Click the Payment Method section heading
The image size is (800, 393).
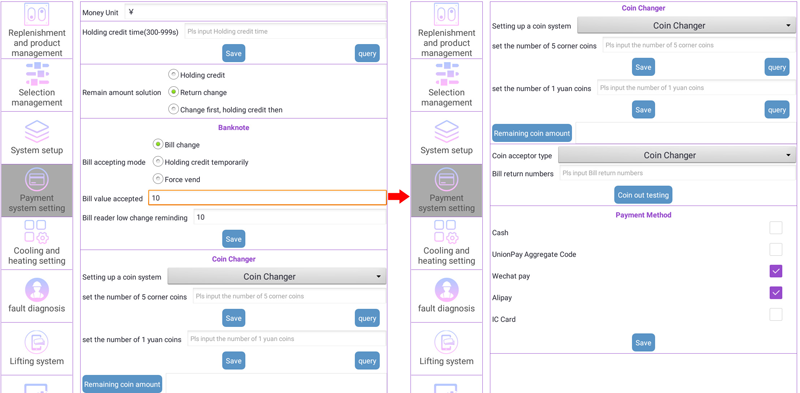(643, 215)
